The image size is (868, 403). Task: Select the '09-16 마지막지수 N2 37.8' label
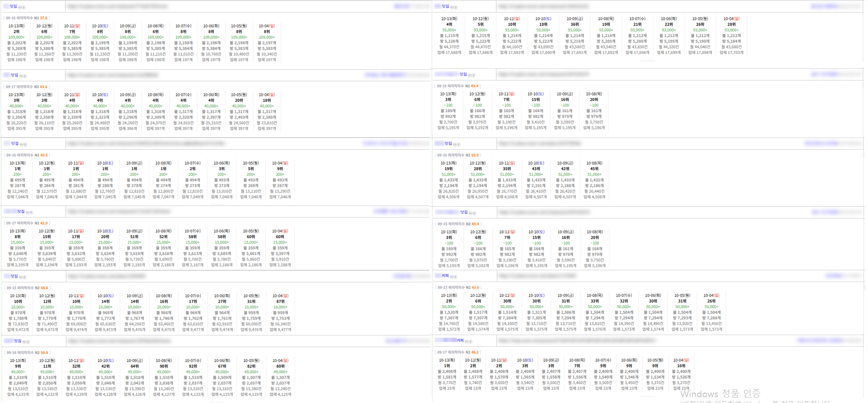(26, 18)
